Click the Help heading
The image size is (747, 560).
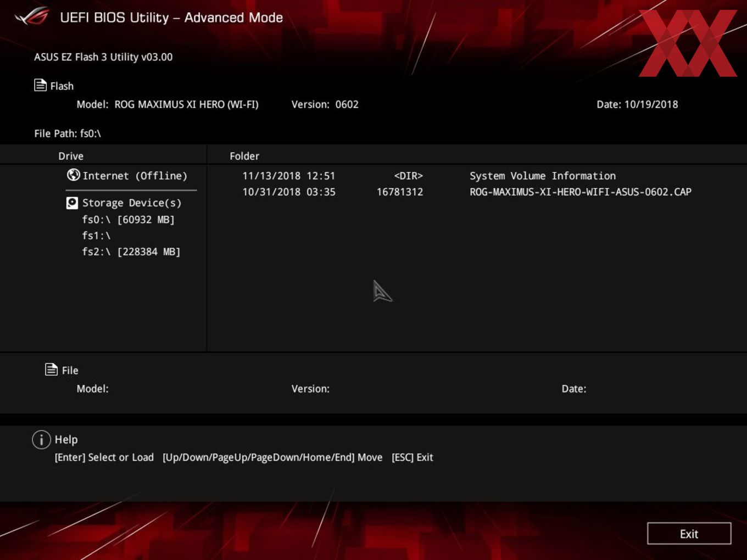[66, 440]
